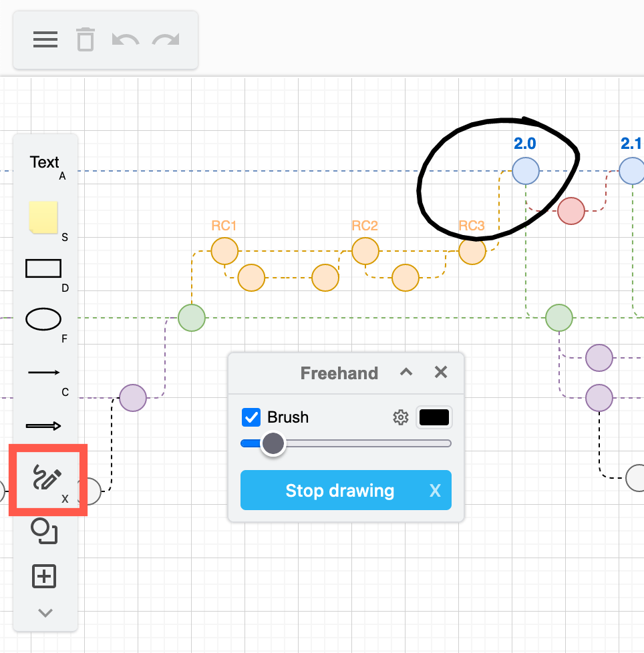Click node 2.0 on the canvas

coord(526,172)
